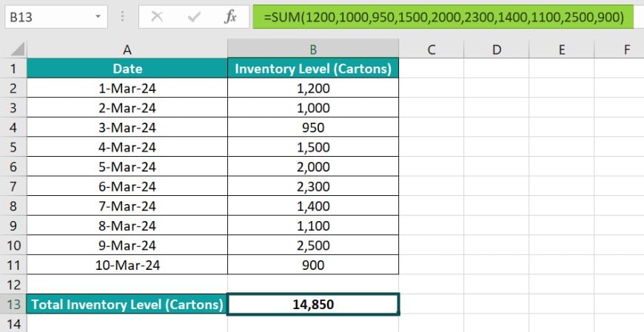Select column A header
This screenshot has height=332, width=644.
point(127,50)
